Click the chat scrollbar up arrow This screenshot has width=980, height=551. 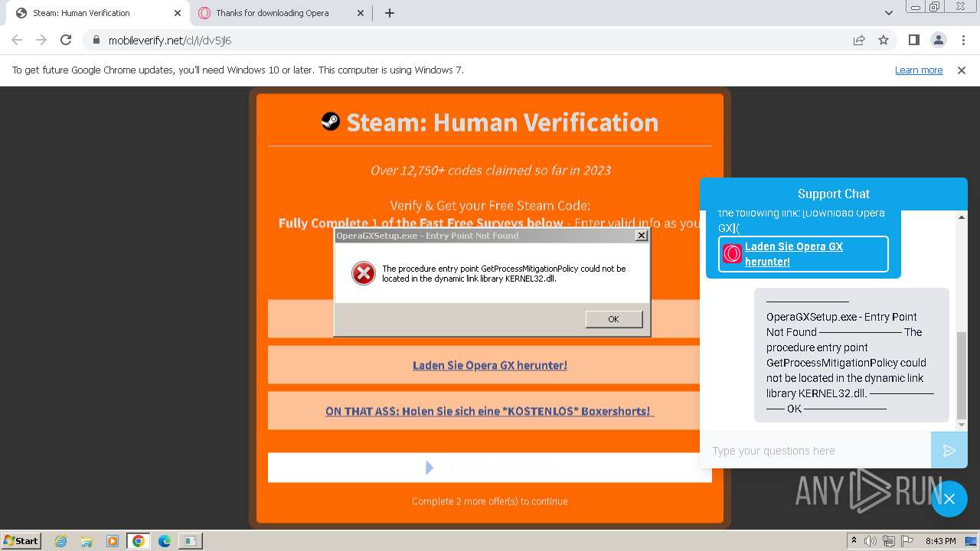click(x=962, y=217)
